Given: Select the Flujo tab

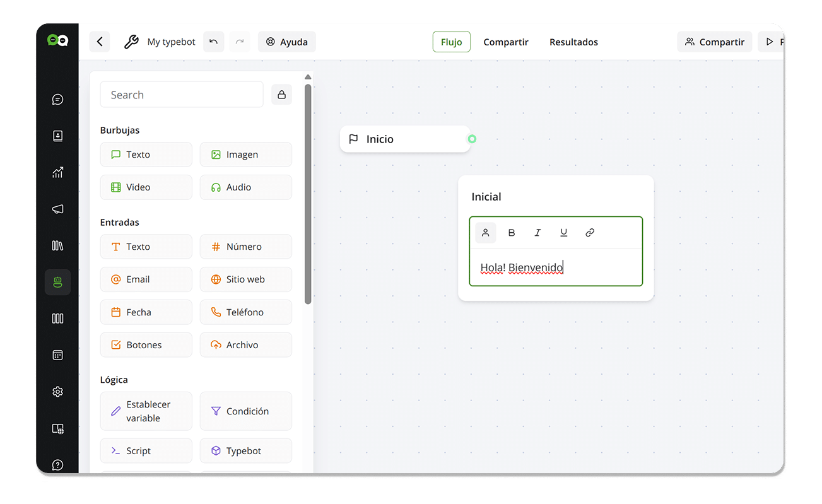Looking at the screenshot, I should [451, 42].
